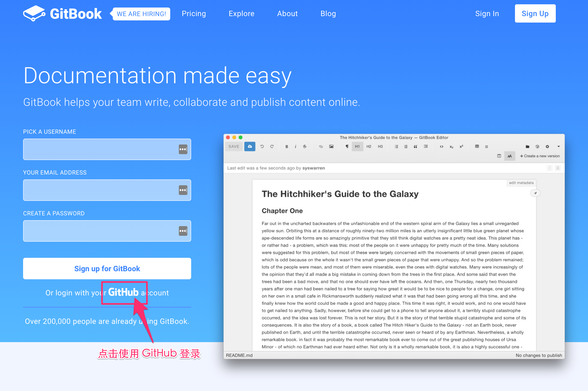Click the horizontal rule (HR) icon
The image size is (588, 391).
(487, 147)
